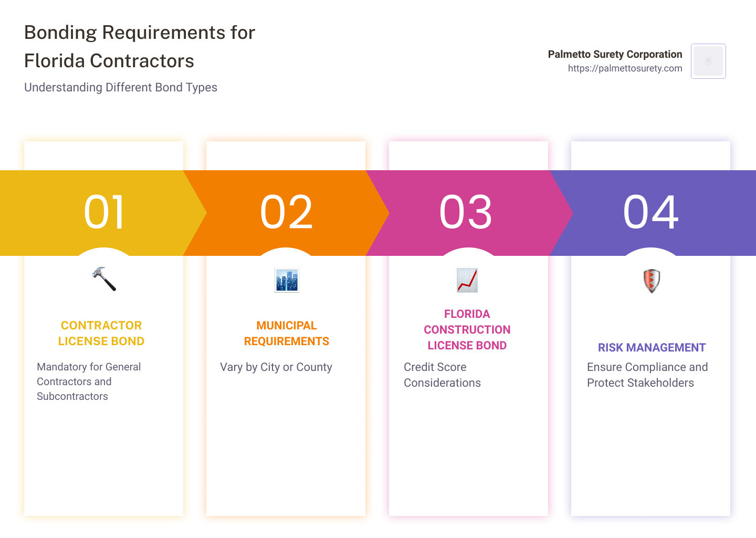Screen dimensions: 756x538
Task: Click the Palmetto Surety logo thumbnail
Action: [708, 61]
